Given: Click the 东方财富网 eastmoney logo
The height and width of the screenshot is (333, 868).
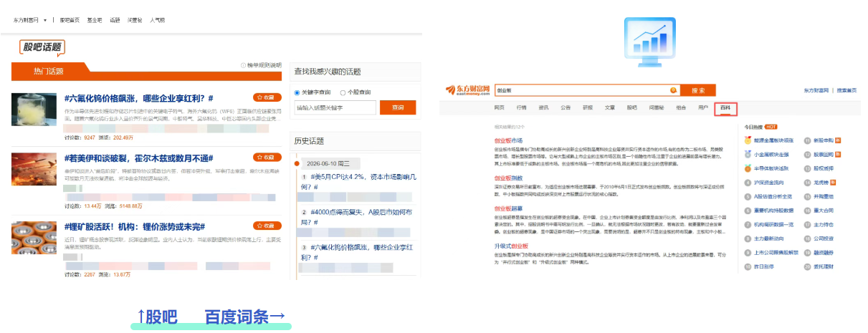Looking at the screenshot, I should 467,90.
